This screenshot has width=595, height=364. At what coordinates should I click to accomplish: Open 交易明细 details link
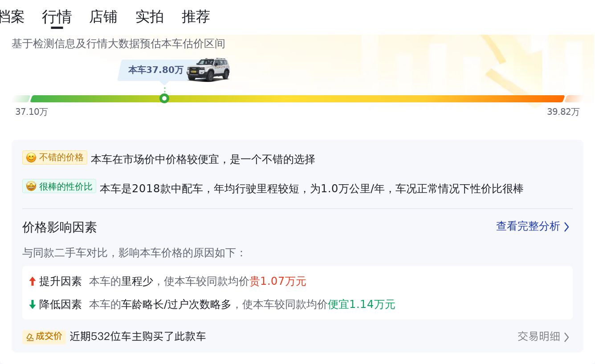click(538, 336)
